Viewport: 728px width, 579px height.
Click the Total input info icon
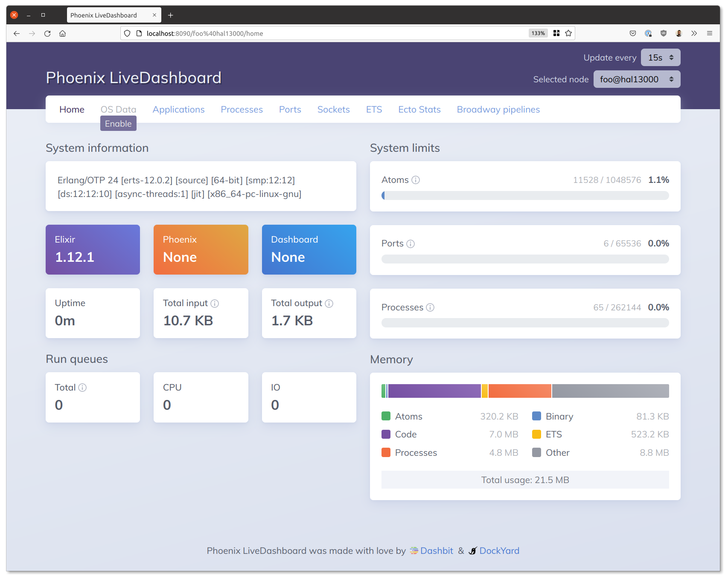(x=215, y=304)
